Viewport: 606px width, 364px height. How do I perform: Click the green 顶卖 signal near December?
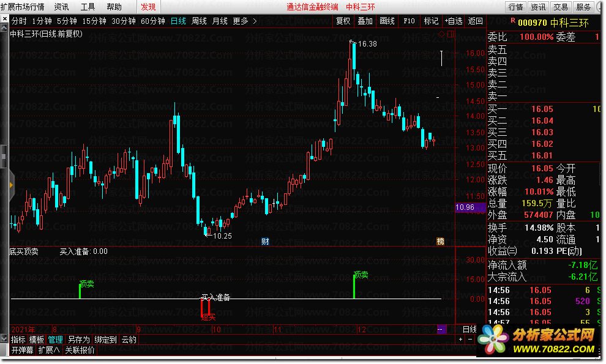pyautogui.click(x=361, y=275)
